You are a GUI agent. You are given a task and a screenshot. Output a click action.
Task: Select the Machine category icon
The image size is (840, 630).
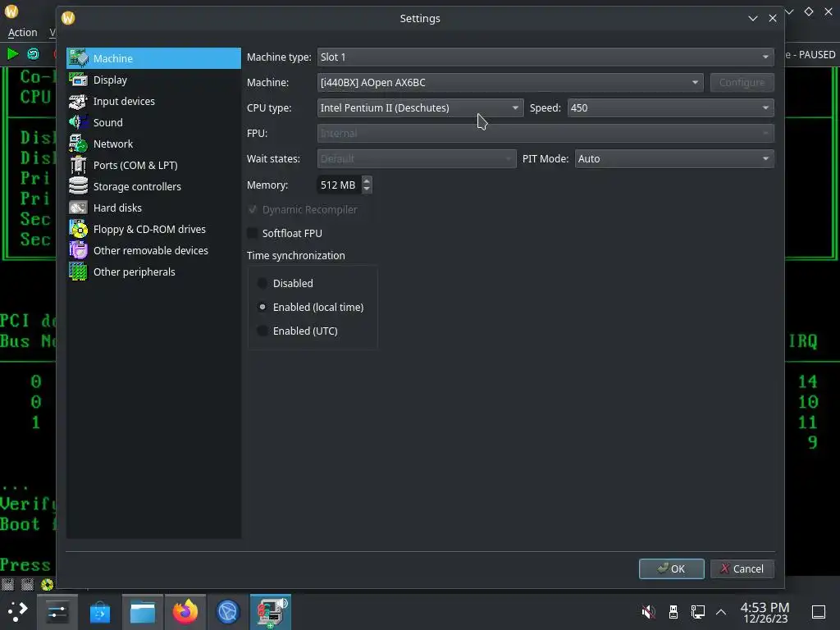[78, 58]
